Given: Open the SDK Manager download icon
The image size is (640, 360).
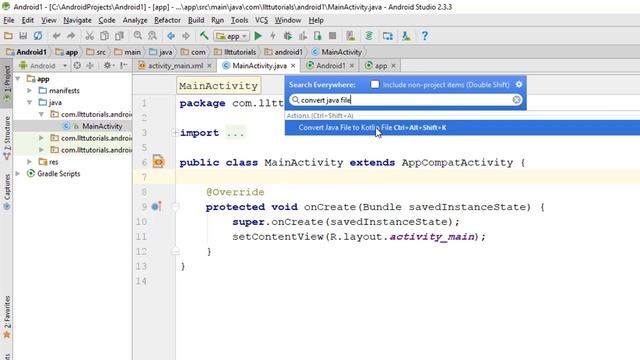Looking at the screenshot, I should (406, 36).
